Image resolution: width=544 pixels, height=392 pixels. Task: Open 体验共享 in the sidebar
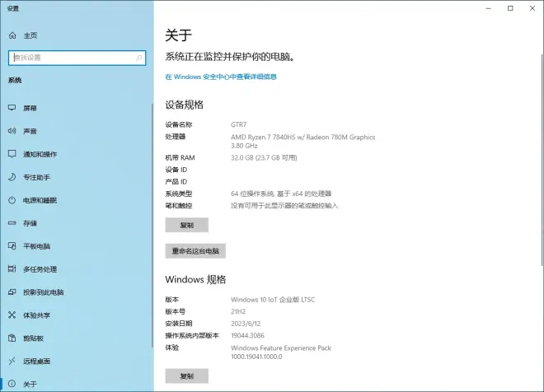pos(36,315)
